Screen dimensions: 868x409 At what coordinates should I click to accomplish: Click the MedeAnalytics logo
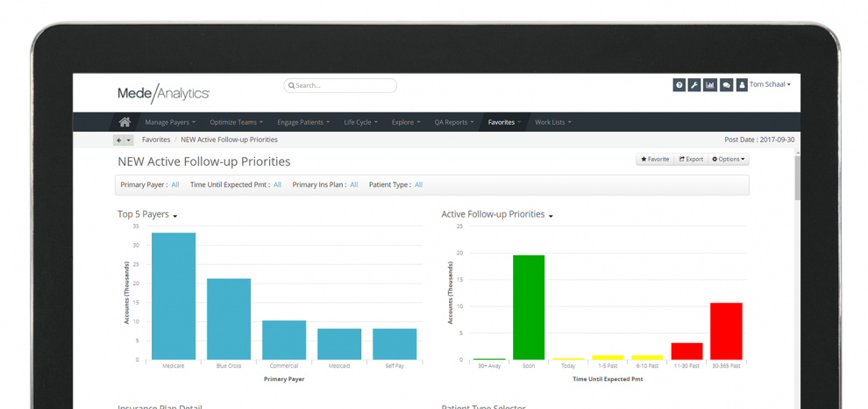163,93
